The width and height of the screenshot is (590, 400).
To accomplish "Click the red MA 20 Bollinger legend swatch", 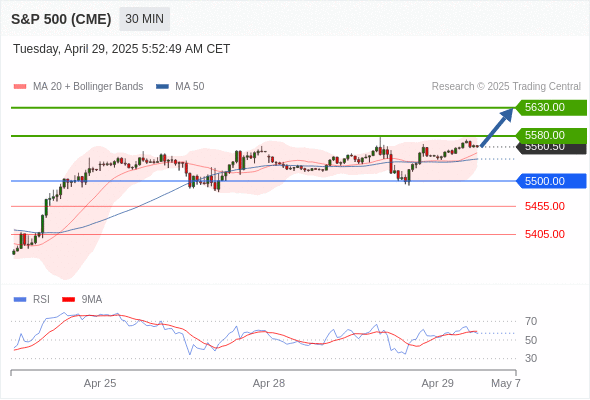I will (x=20, y=87).
